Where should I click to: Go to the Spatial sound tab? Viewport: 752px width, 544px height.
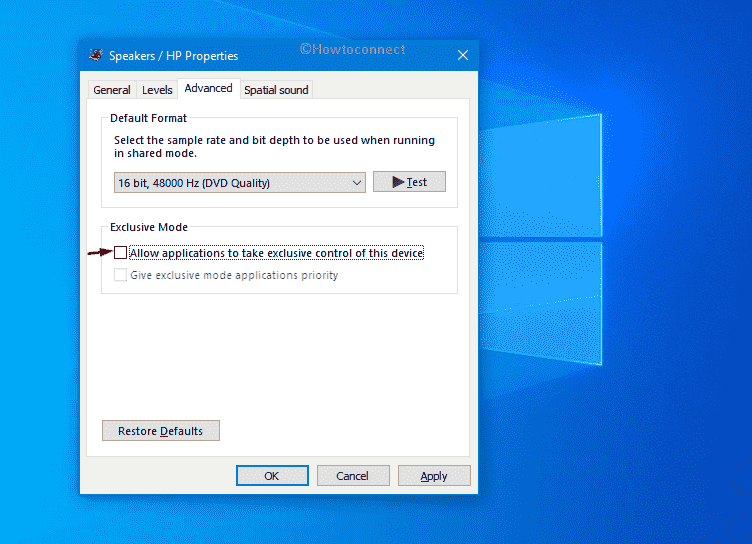pos(276,90)
